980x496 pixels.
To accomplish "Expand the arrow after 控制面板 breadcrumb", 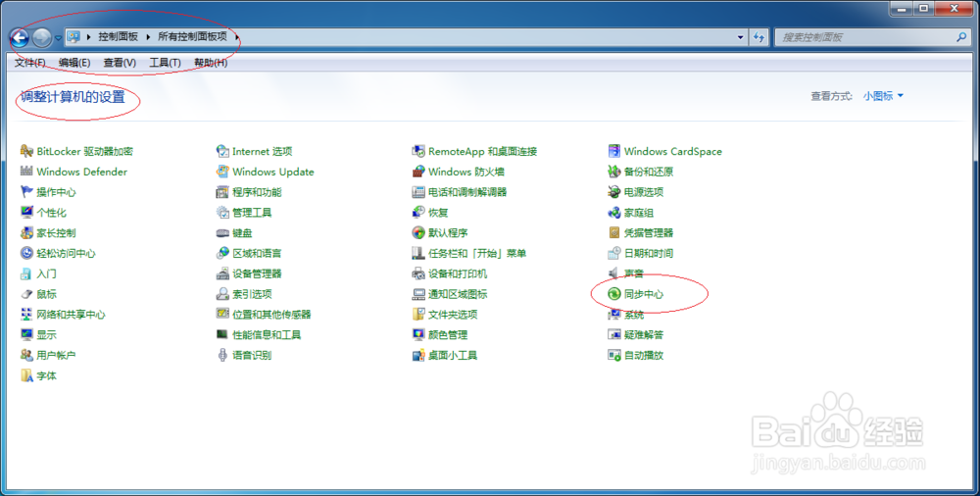I will click(x=148, y=37).
